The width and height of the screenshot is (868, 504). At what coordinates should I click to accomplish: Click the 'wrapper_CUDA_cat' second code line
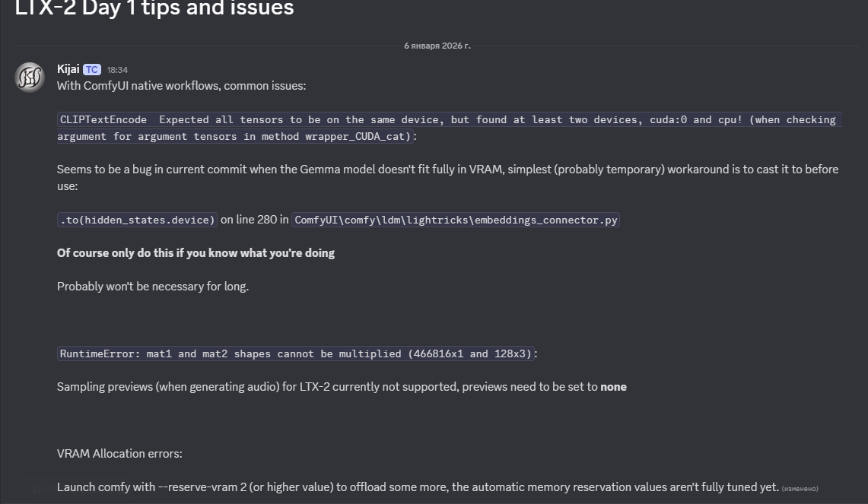pos(236,137)
